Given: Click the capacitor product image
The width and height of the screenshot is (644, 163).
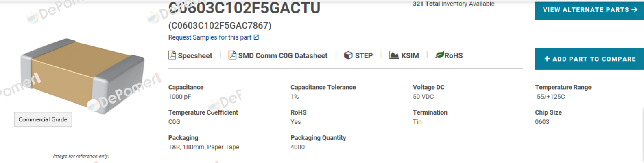Looking at the screenshot, I should pyautogui.click(x=83, y=76).
